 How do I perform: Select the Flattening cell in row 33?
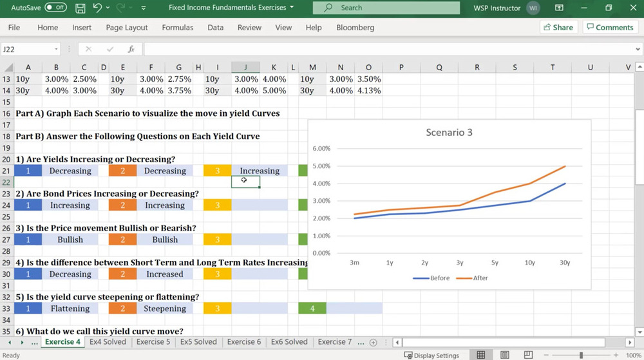pos(70,308)
